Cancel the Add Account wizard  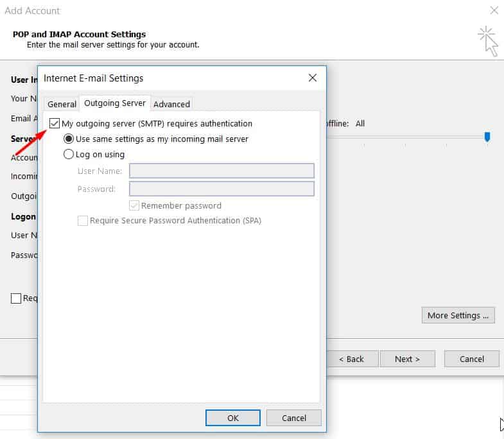[x=471, y=359]
